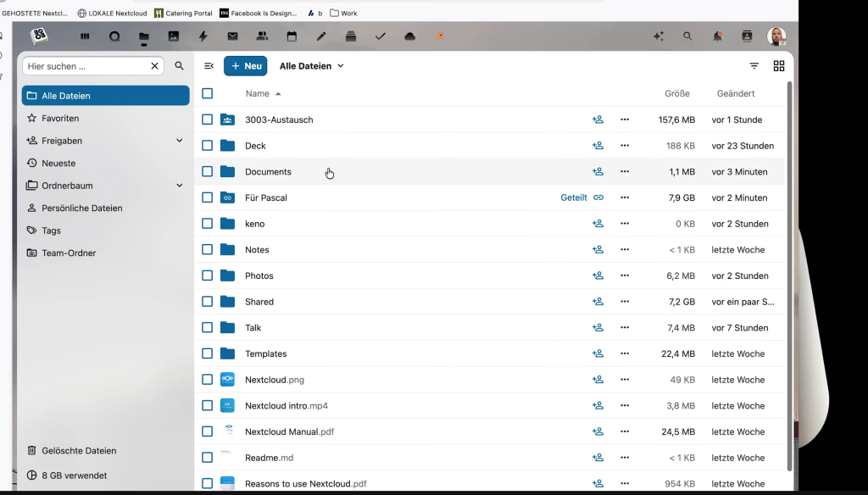This screenshot has width=868, height=495.
Task: Click share icon for Documents folder
Action: click(598, 172)
